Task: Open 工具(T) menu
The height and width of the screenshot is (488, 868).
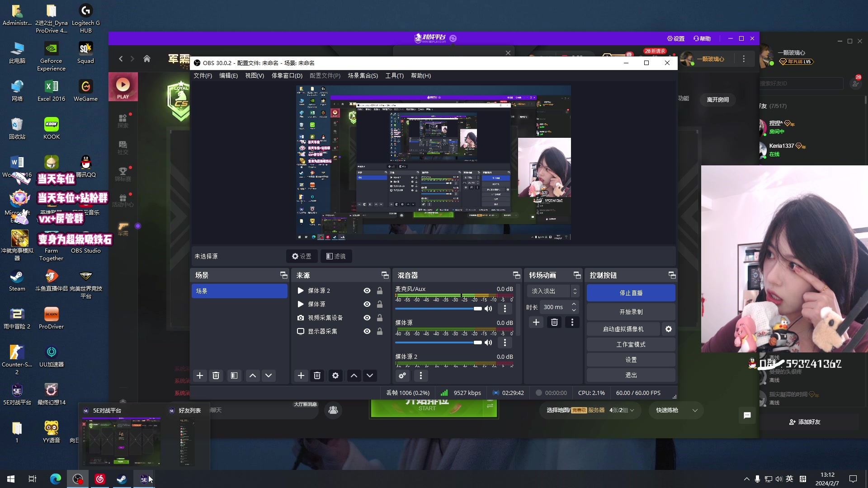Action: [394, 75]
